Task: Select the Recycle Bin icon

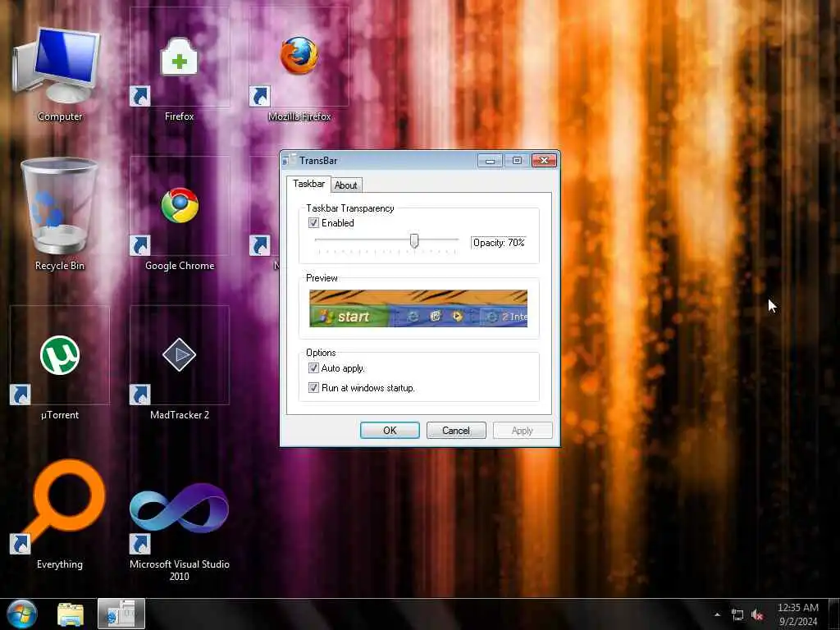Action: click(59, 214)
